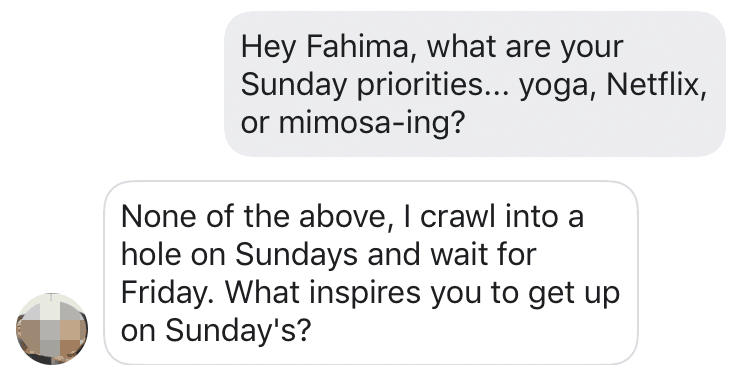Select the gray "Hey Fahima" sent message bubble
Viewport: 750px width, 386px height.
pos(474,84)
